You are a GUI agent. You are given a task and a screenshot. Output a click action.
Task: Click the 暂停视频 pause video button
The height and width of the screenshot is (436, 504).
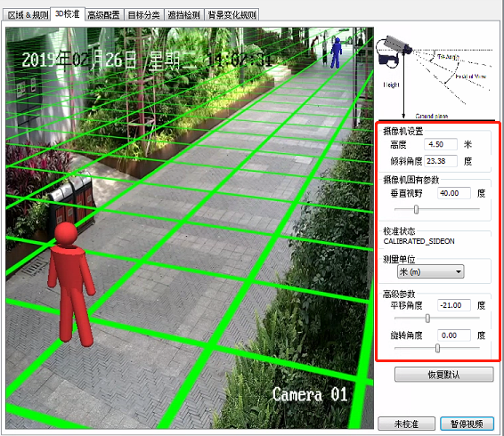point(467,424)
